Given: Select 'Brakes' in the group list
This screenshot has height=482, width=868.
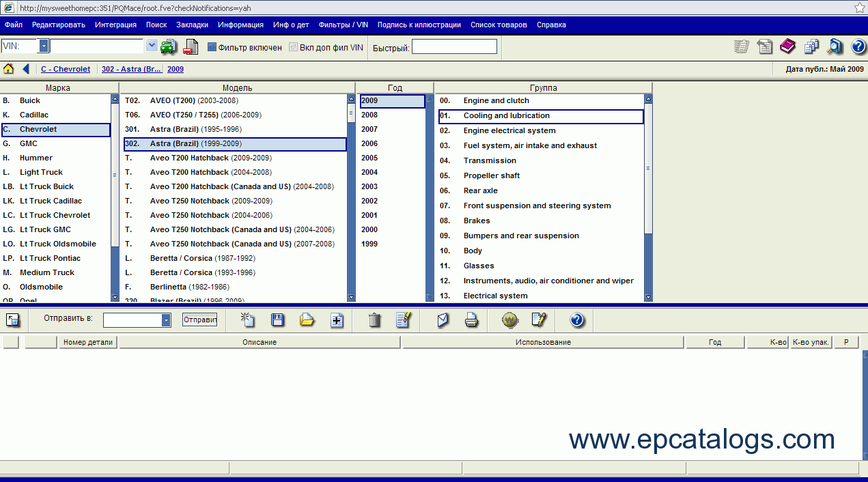Looking at the screenshot, I should pos(477,221).
